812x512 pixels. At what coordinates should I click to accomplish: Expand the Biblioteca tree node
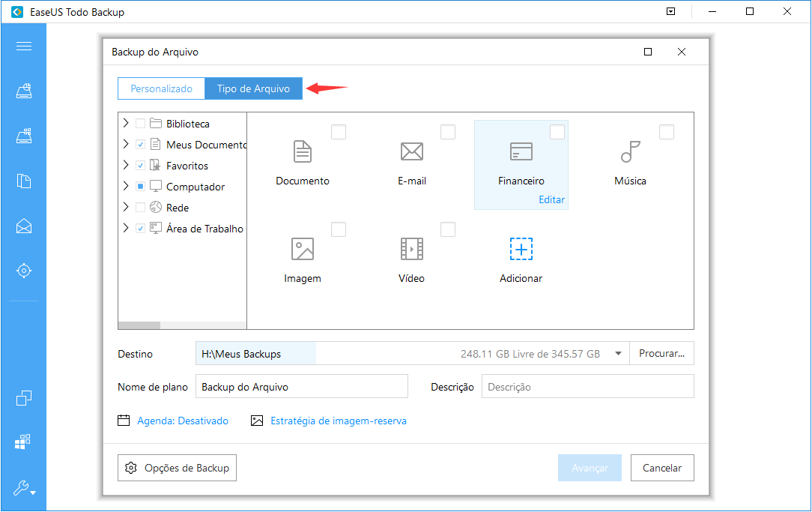(x=126, y=123)
